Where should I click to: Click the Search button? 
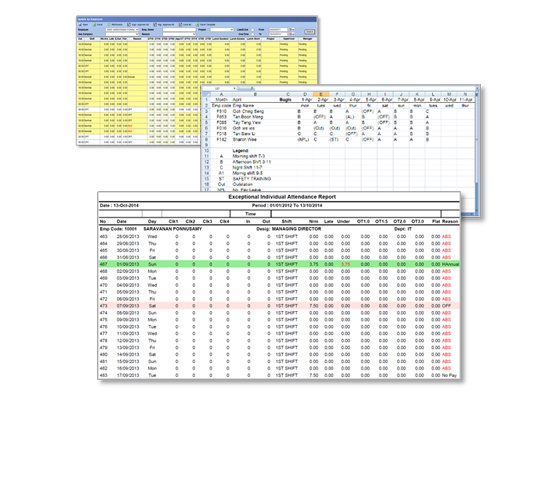pos(309,32)
